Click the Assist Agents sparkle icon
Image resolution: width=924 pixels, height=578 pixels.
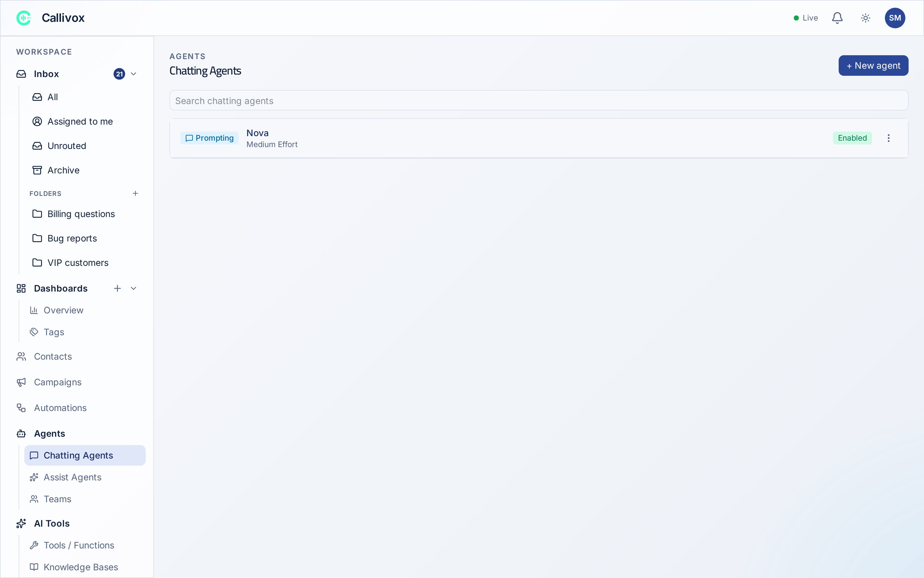coord(34,477)
